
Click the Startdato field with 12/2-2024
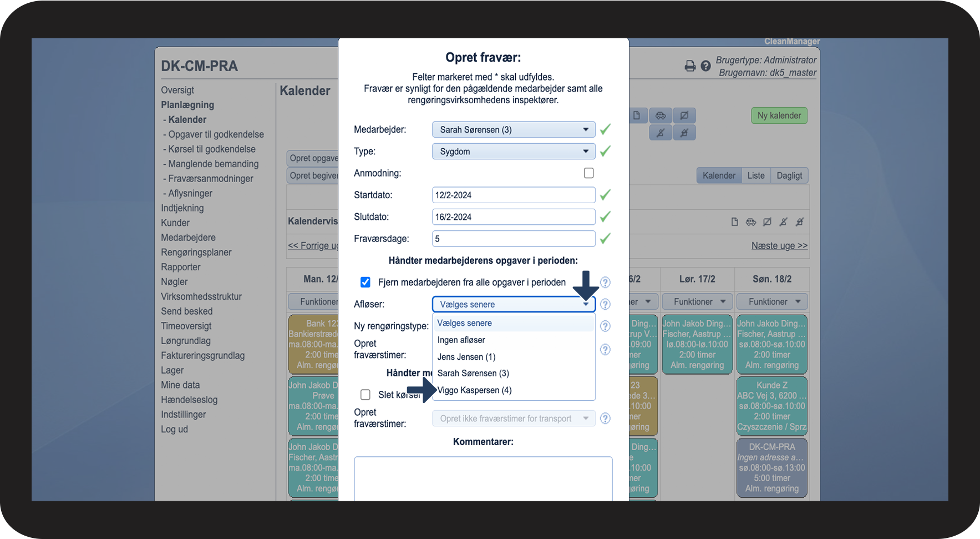click(514, 195)
